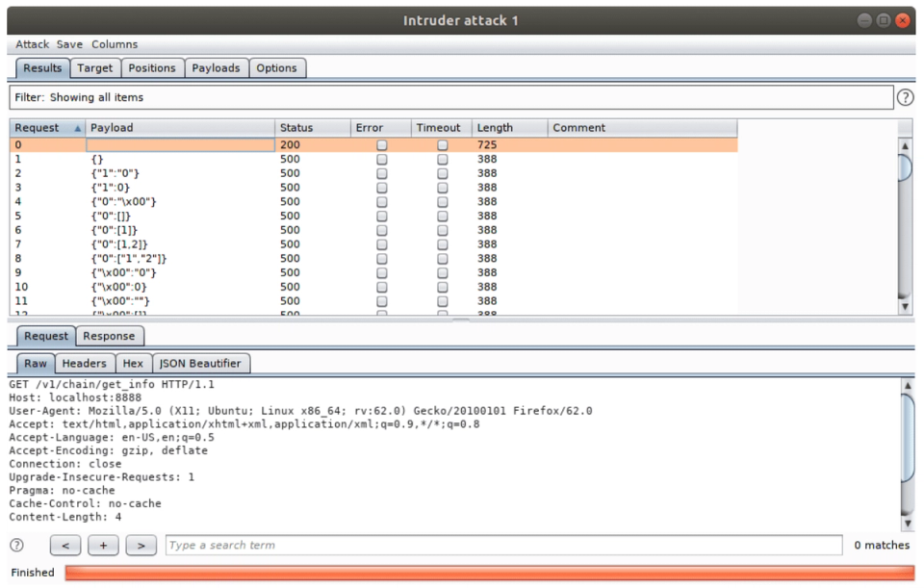
Task: Toggle Timeout checkbox for request 1
Action: [443, 159]
